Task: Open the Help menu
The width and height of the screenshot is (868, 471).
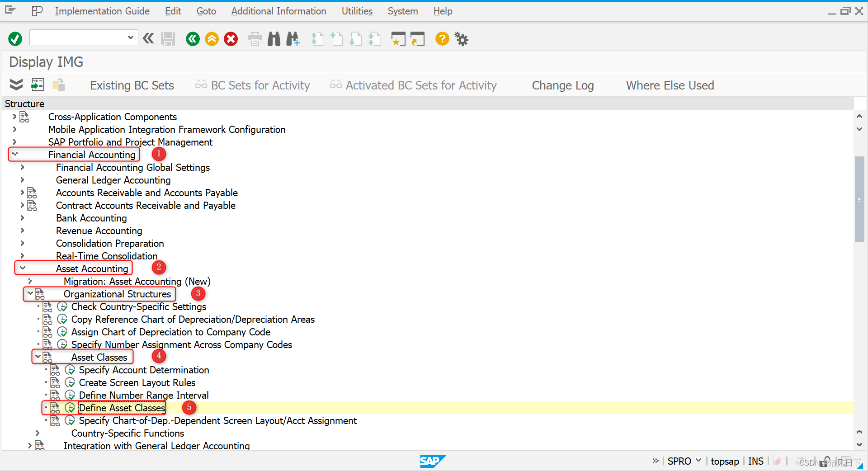Action: pos(443,11)
